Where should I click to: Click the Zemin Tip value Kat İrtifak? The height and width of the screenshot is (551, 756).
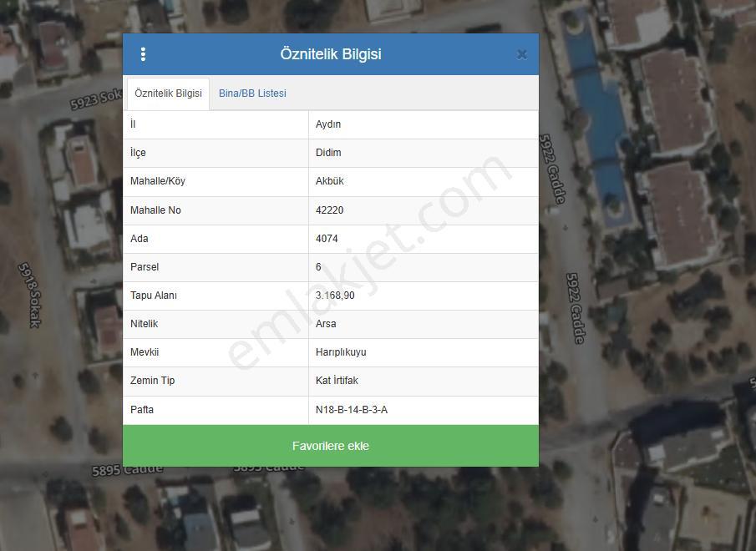(337, 381)
